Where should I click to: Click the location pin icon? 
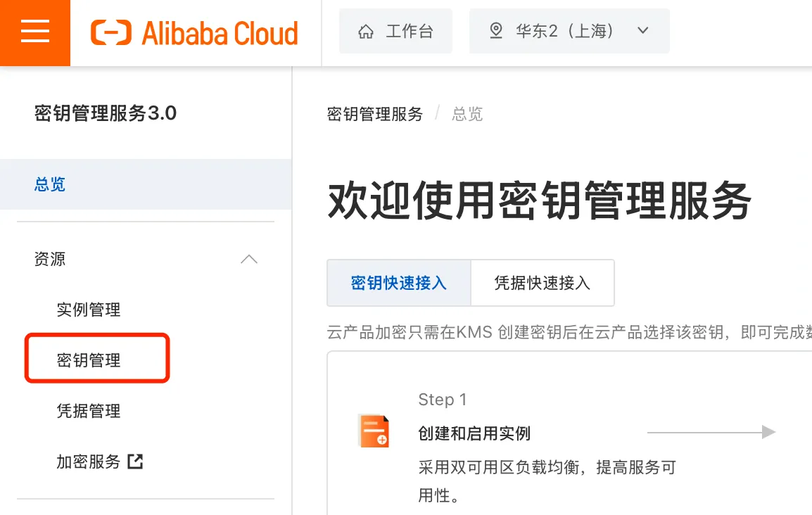496,31
